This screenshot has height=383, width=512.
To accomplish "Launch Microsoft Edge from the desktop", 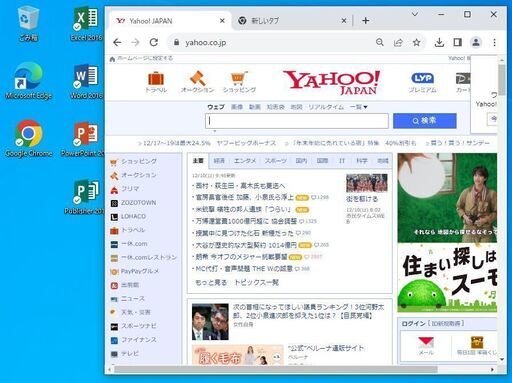I will 29,81.
